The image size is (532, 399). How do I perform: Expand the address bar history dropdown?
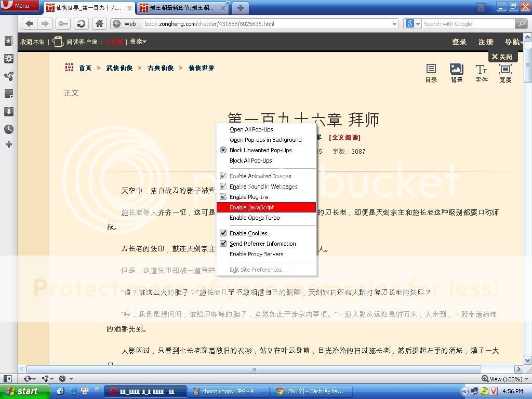(394, 24)
